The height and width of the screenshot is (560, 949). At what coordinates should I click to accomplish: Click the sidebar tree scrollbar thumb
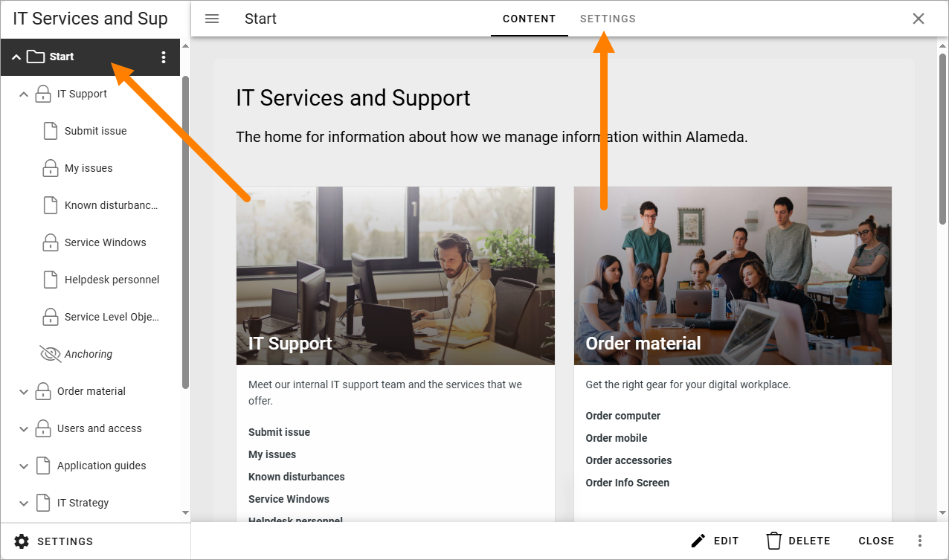pyautogui.click(x=185, y=232)
